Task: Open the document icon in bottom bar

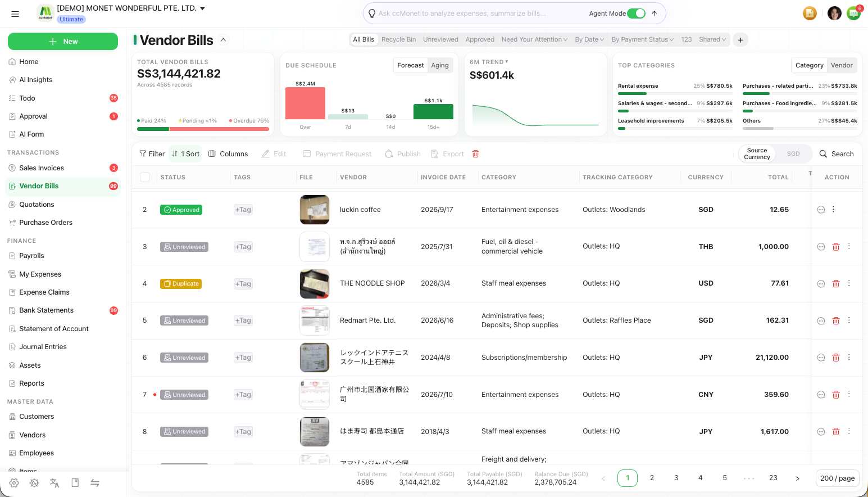Action: 75,483
